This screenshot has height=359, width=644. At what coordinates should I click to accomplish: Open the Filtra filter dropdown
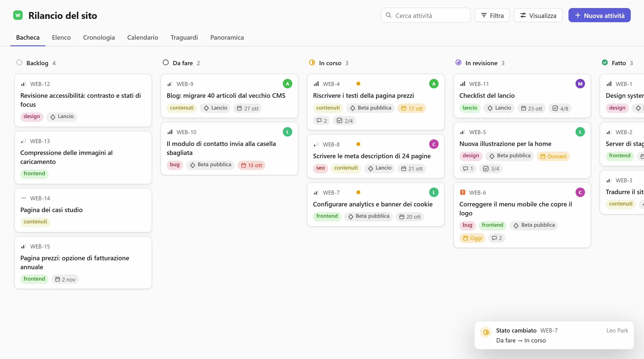[x=492, y=16]
